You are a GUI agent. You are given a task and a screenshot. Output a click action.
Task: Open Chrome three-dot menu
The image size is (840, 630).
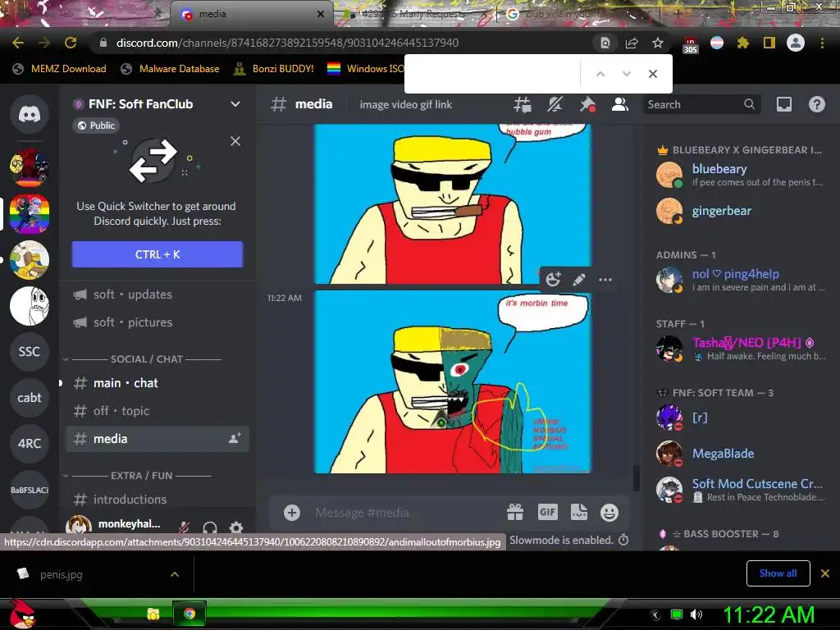[822, 43]
